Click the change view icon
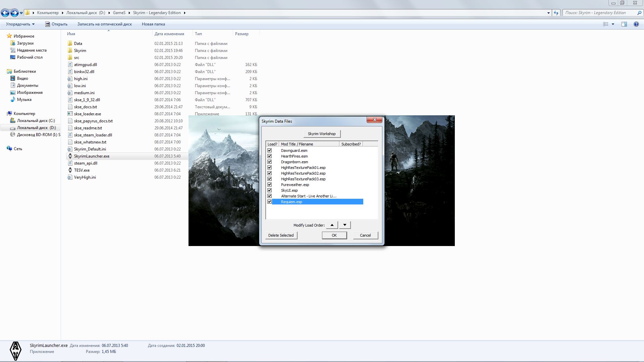The image size is (644, 362). 606,24
